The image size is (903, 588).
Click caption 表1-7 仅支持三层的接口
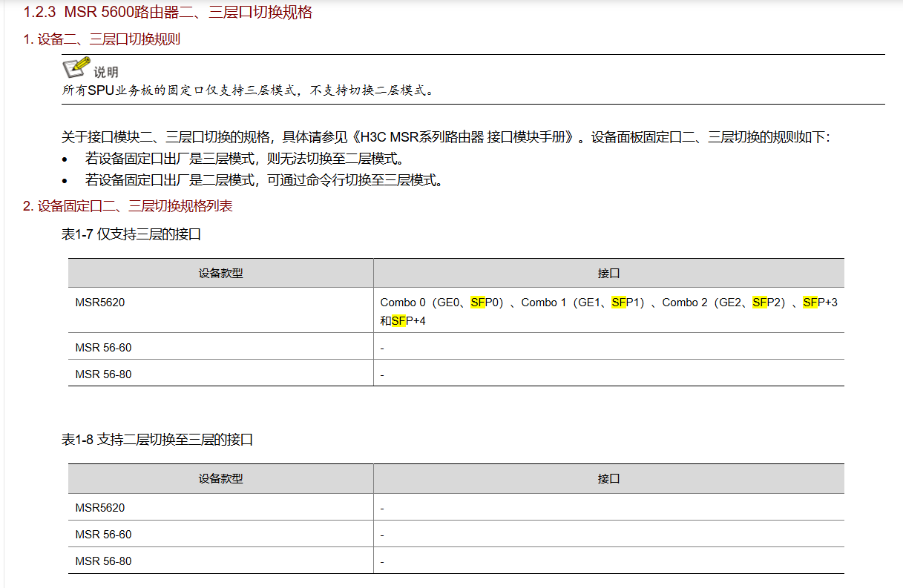[131, 234]
